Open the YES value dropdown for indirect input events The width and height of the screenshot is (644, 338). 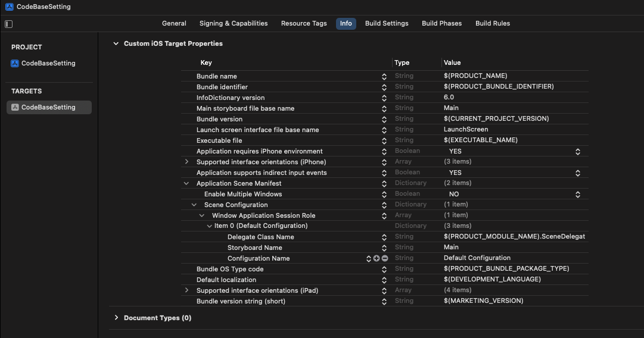pos(578,173)
